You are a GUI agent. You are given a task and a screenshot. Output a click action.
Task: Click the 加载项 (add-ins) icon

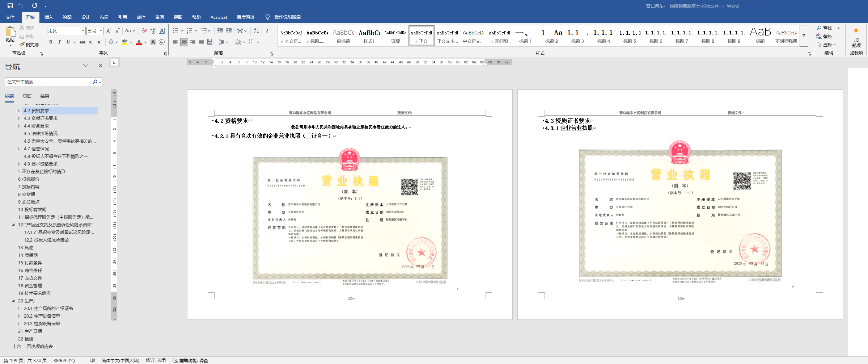click(x=856, y=37)
